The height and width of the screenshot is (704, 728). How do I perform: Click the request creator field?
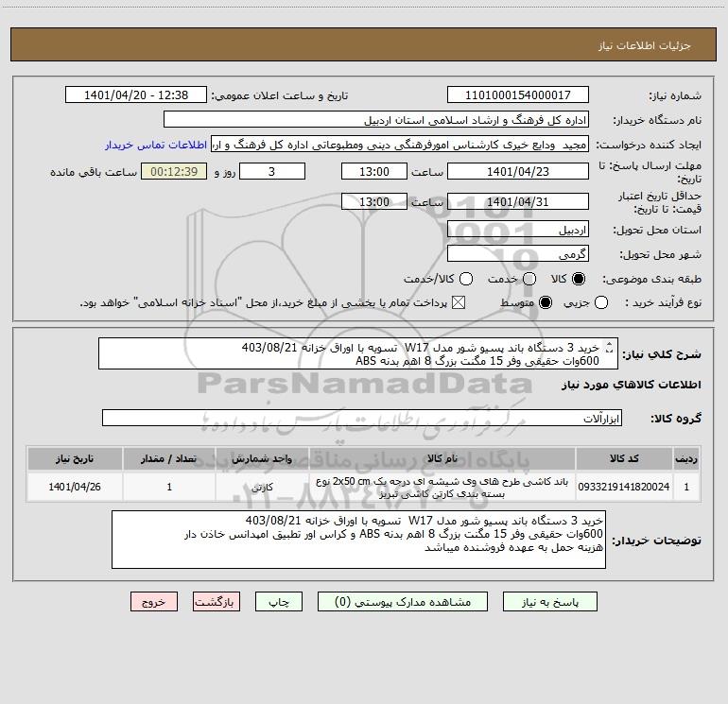point(400,145)
